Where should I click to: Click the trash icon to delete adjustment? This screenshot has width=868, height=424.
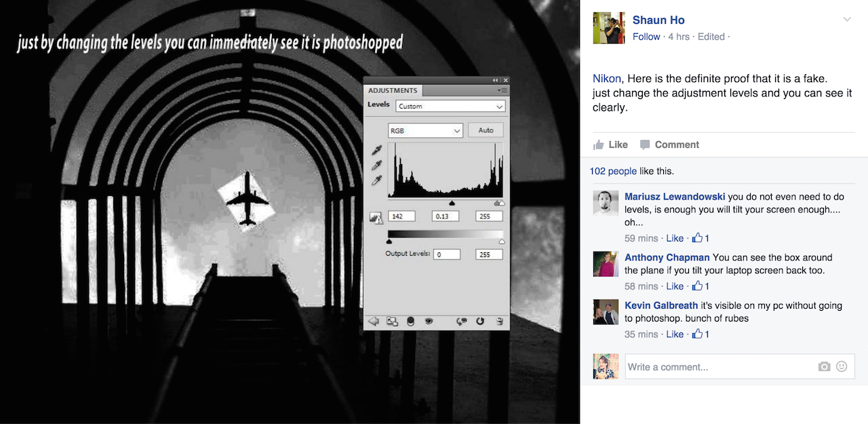499,322
